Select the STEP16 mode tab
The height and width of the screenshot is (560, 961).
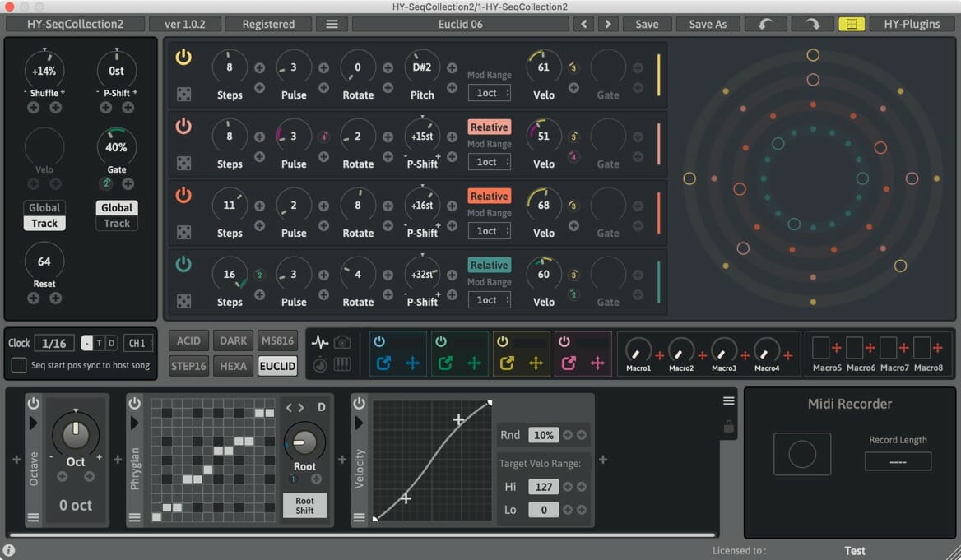coord(188,366)
